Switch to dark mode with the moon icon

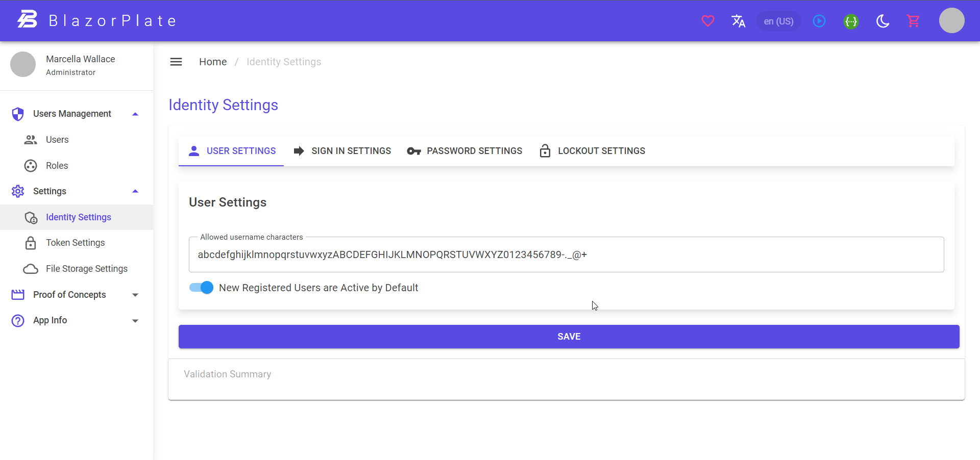(x=883, y=21)
